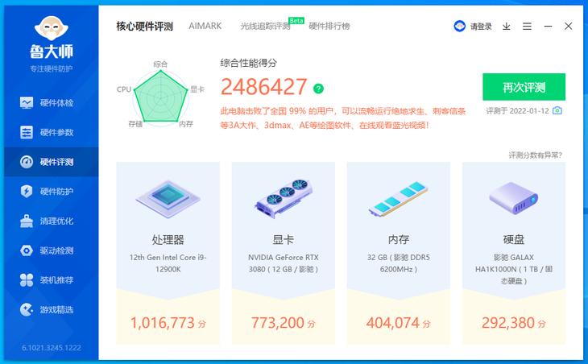Viewport: 588px width, 364px height.
Task: Click processor score 1,016,773 分
Action: click(168, 323)
